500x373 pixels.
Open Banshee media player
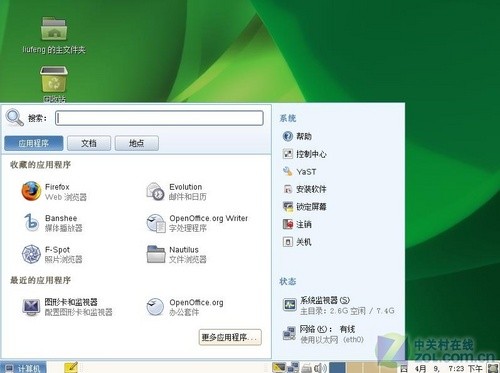[53, 223]
